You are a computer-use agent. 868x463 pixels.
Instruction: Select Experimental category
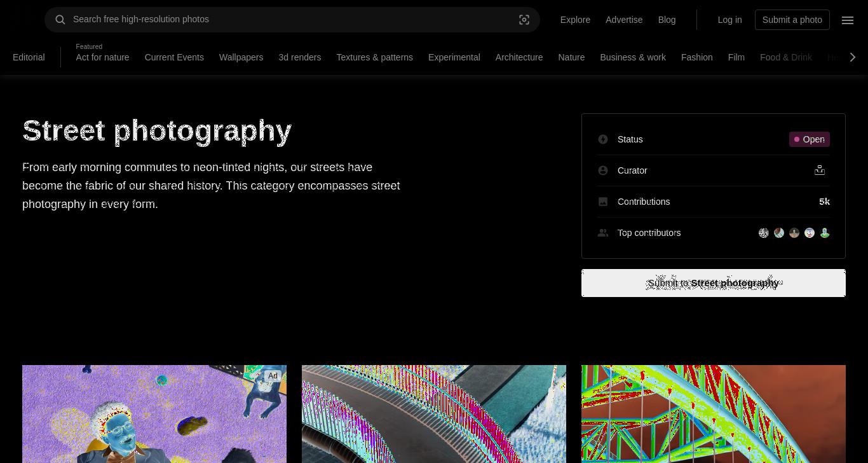(454, 57)
